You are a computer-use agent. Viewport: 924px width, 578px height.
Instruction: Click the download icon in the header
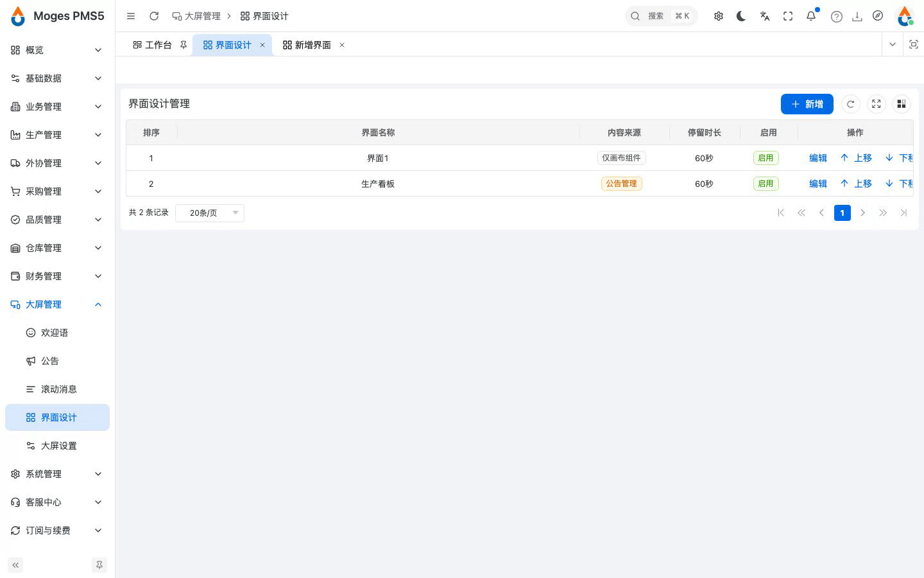857,17
